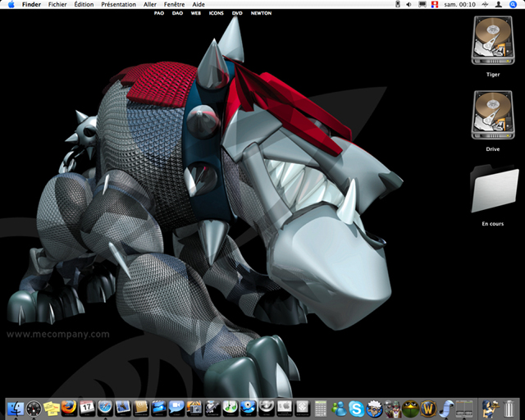Open Address Book in Dock
Image resolution: width=525 pixels, height=420 pixels.
[141, 409]
